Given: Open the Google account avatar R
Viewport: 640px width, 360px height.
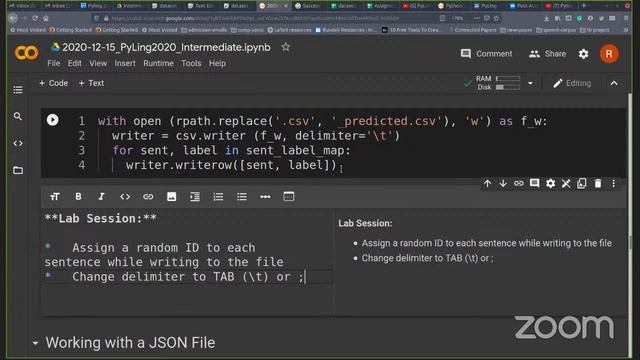Looking at the screenshot, I should point(609,54).
